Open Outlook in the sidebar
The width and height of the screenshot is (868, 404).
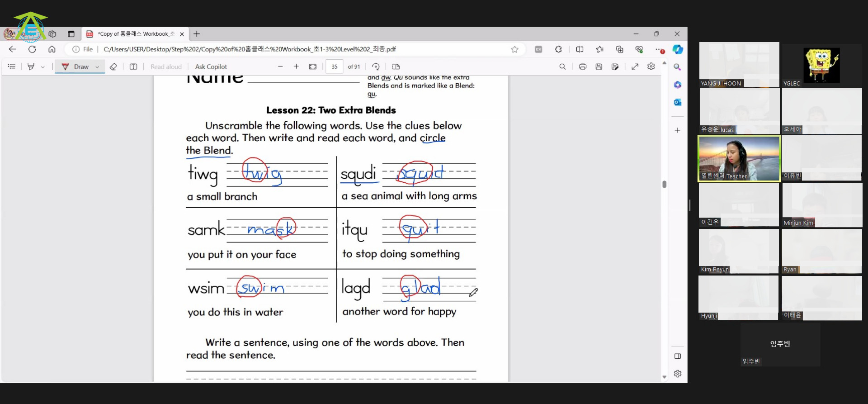pos(677,102)
